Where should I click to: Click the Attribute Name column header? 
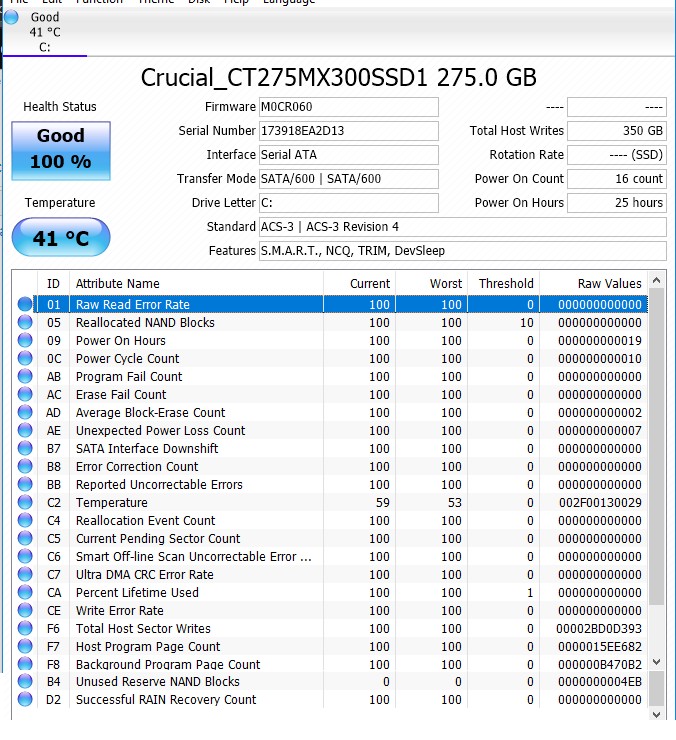click(196, 284)
